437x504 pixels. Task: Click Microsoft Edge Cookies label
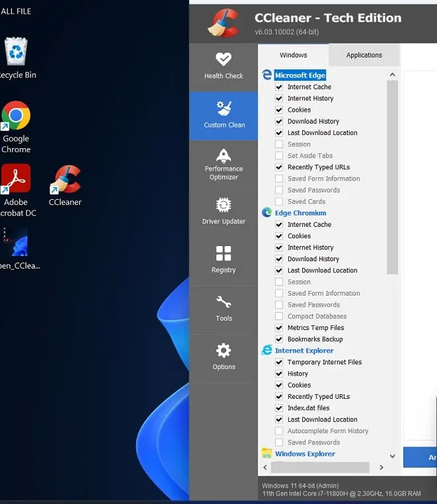(x=299, y=110)
